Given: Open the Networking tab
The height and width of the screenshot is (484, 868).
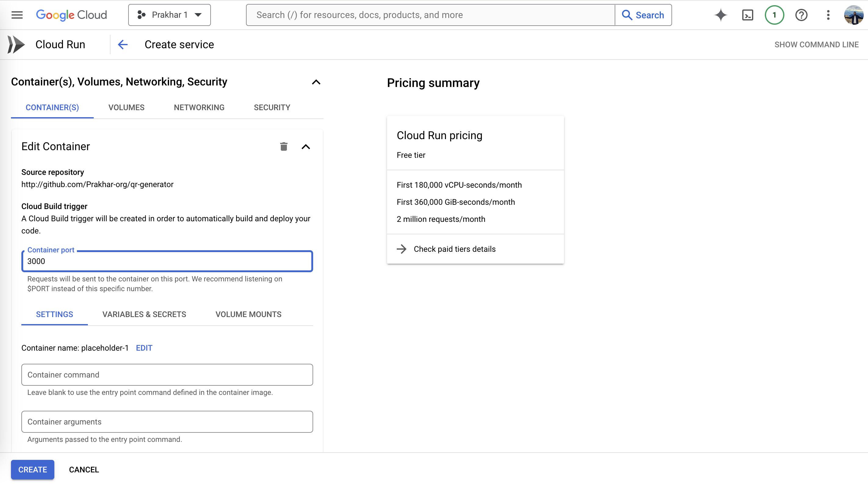Looking at the screenshot, I should pos(199,107).
